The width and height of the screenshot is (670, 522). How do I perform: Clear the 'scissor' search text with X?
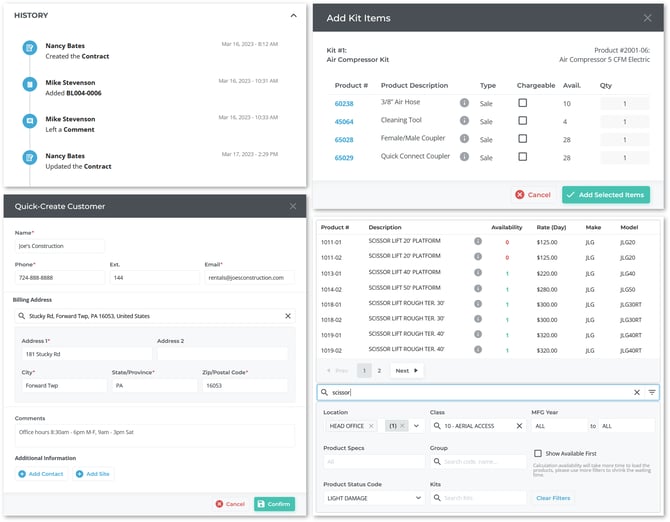[636, 392]
